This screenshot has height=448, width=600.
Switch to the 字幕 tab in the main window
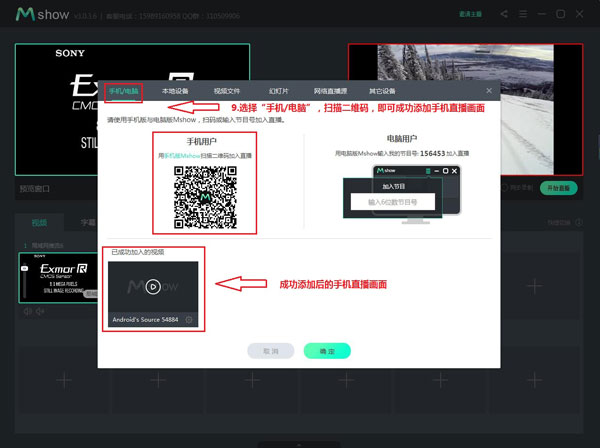[87, 223]
